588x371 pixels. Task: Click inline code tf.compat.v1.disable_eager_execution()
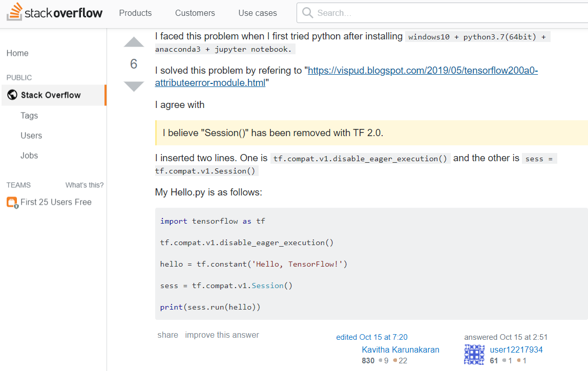pos(360,159)
